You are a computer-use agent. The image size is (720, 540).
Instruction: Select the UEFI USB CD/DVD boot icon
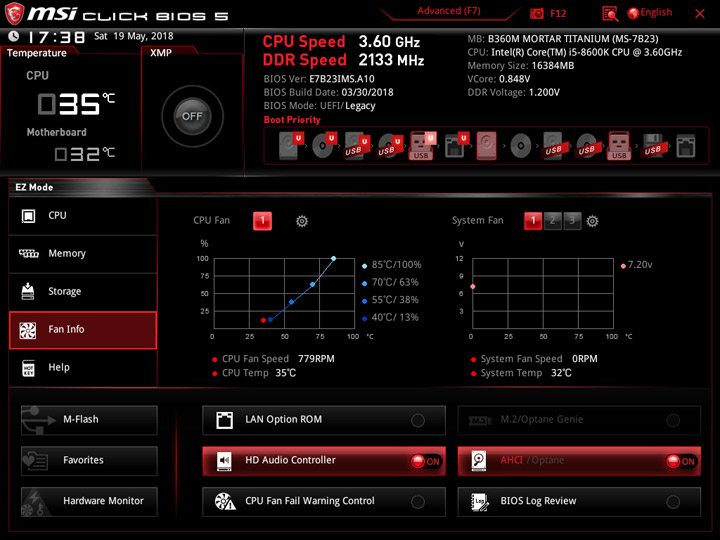point(390,146)
